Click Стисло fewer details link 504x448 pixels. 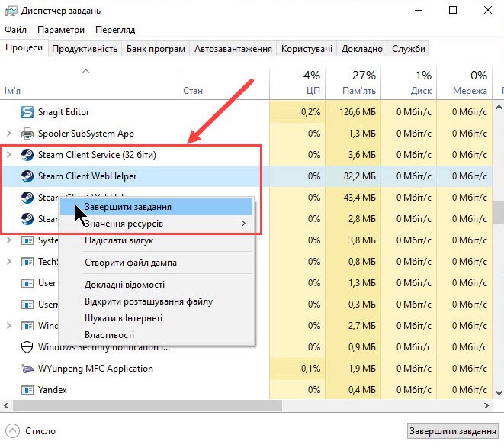tap(40, 431)
